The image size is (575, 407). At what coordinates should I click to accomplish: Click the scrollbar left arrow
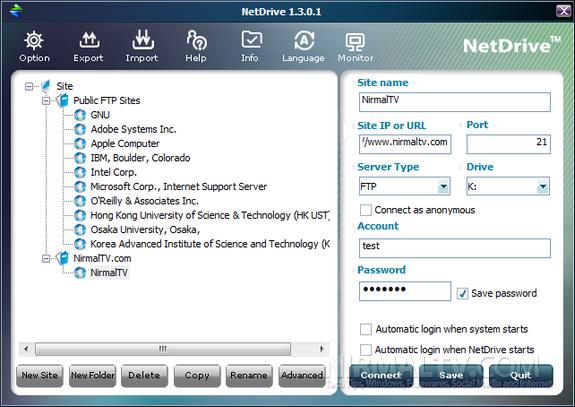26,349
